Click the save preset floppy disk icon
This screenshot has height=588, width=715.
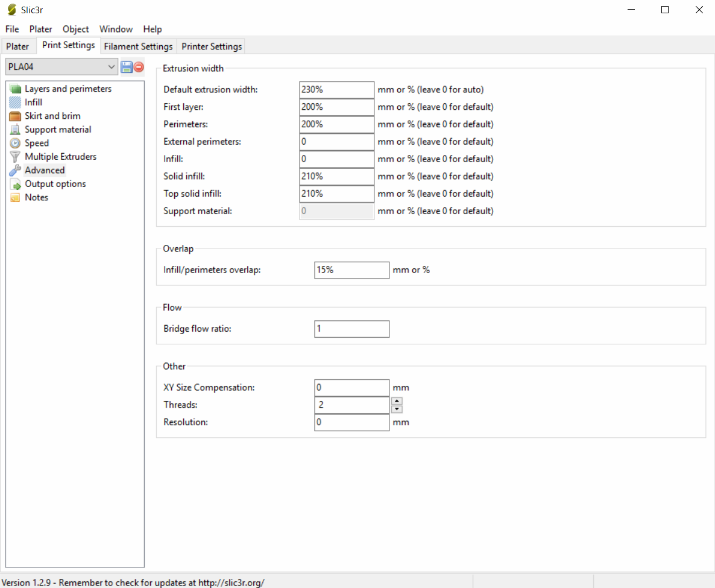coord(127,67)
